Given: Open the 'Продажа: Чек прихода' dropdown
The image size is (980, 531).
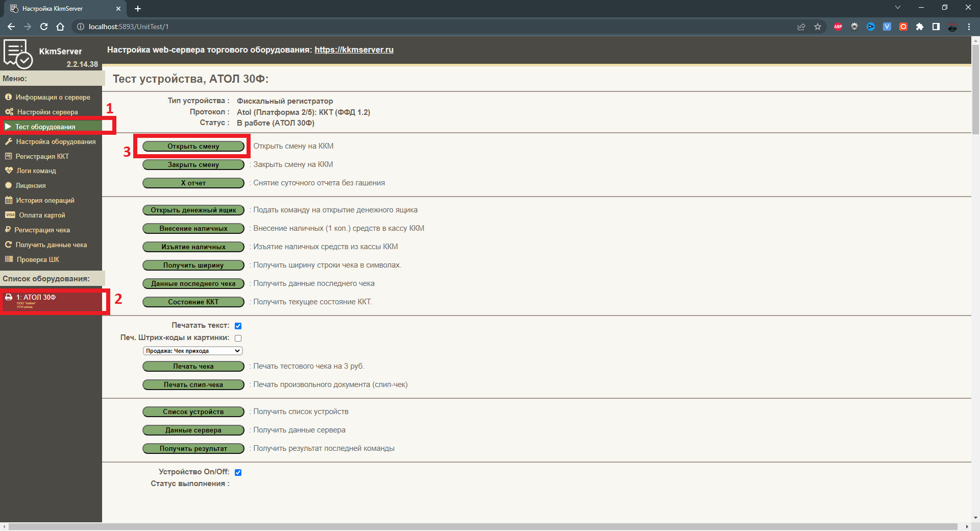Looking at the screenshot, I should [x=192, y=351].
